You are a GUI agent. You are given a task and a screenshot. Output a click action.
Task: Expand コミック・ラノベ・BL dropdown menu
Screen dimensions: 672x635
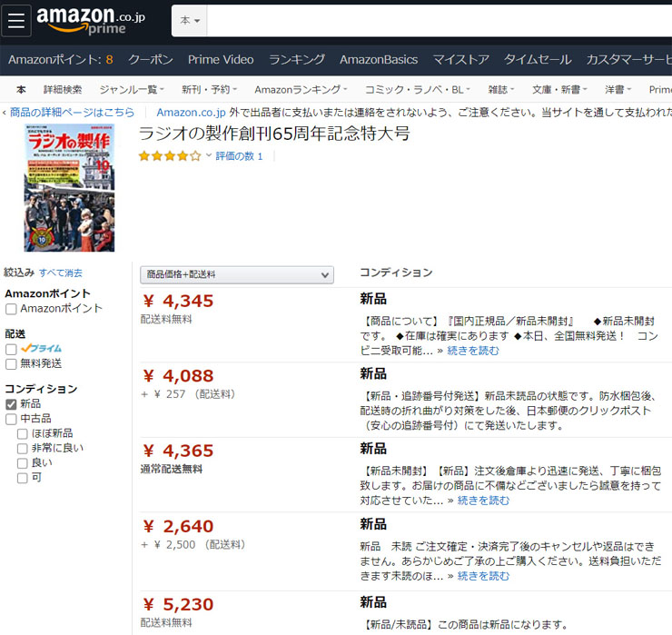click(x=418, y=90)
